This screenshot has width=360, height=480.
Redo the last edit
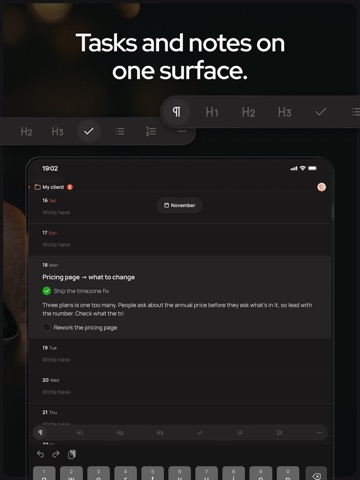pyautogui.click(x=56, y=454)
